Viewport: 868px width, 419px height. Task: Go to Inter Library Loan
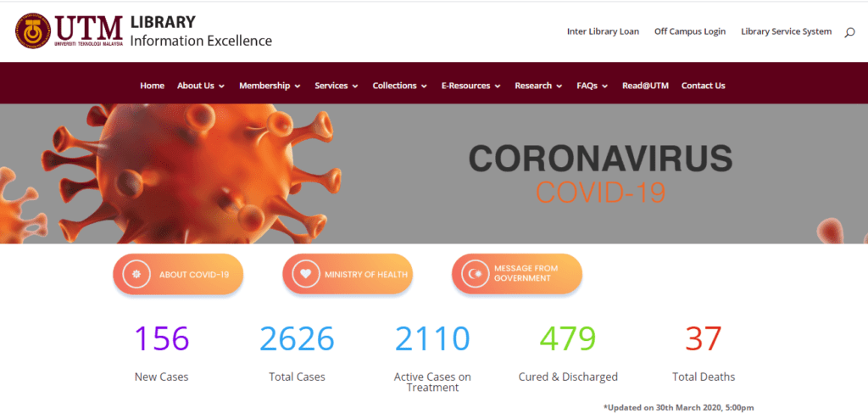point(603,31)
